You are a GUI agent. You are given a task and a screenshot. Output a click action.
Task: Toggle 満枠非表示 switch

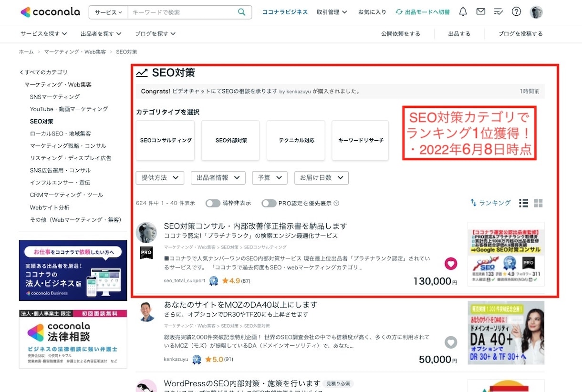click(213, 203)
